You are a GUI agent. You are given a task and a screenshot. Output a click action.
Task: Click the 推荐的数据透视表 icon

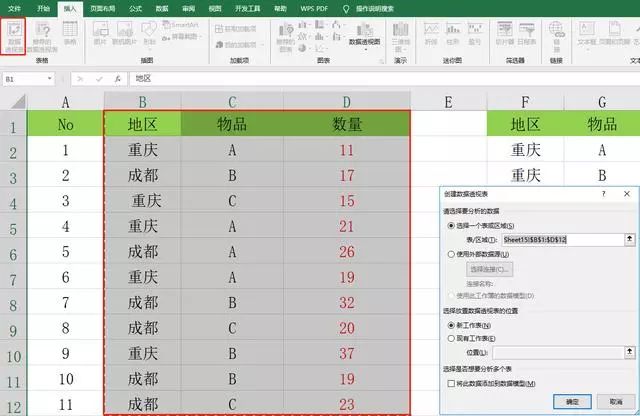coord(45,38)
